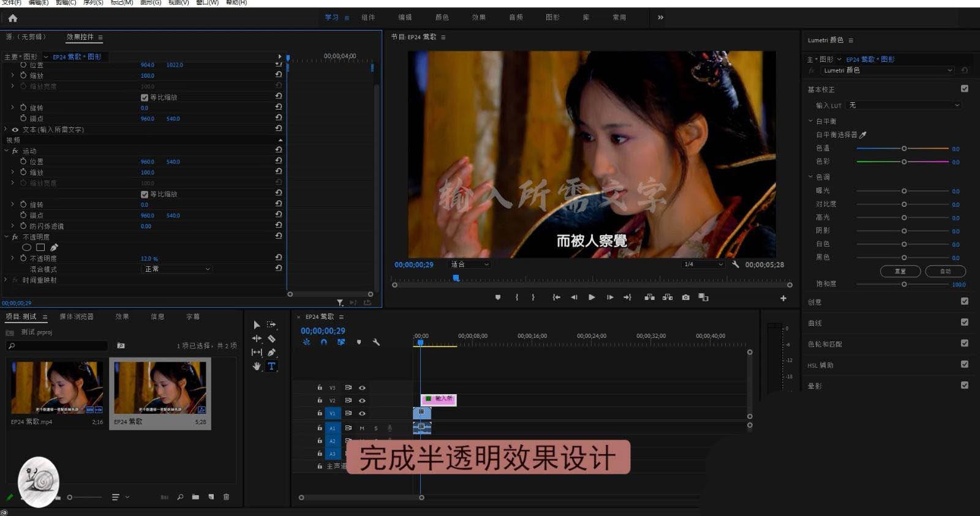Image resolution: width=980 pixels, height=516 pixels.
Task: Select the Hand tool
Action: click(x=257, y=366)
